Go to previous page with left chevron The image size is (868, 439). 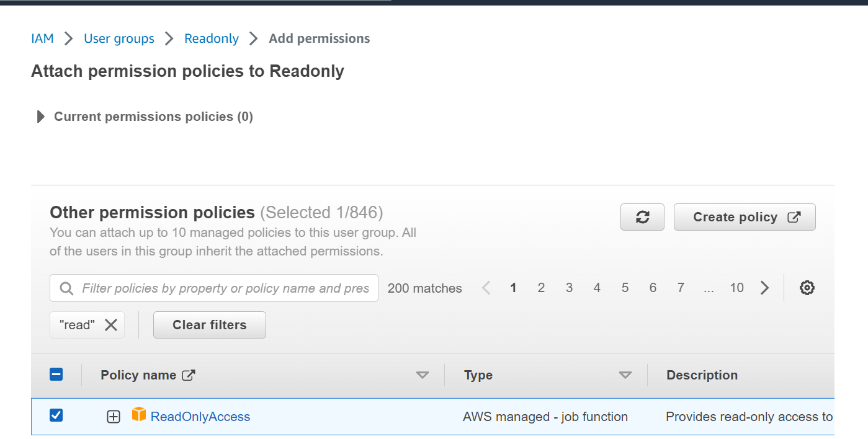click(x=486, y=288)
